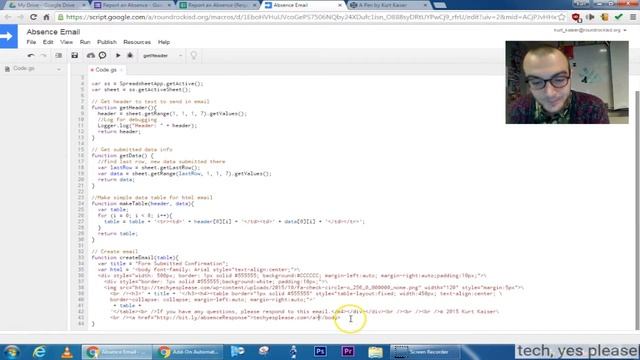This screenshot has height=360, width=640.
Task: Open Premiere Pro from the taskbar
Action: [x=348, y=351]
